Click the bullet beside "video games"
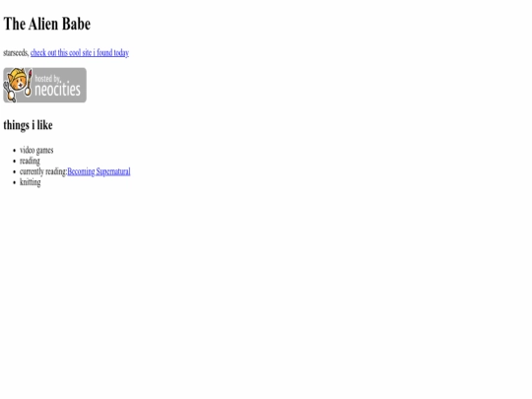The width and height of the screenshot is (532, 399). [14, 151]
